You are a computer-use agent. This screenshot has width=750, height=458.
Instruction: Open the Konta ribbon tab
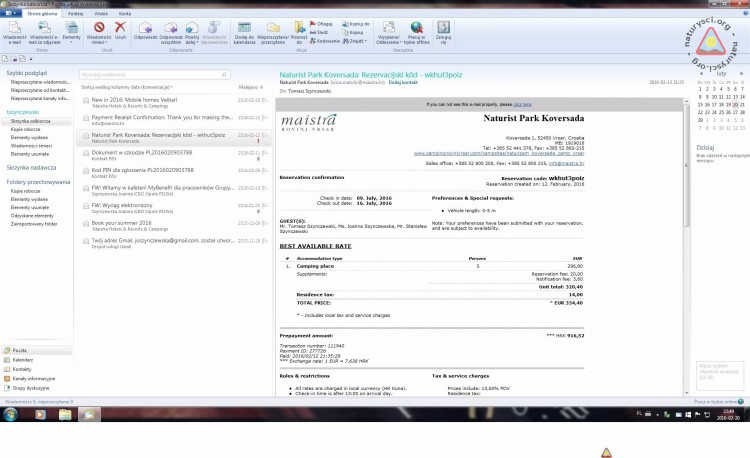click(x=125, y=14)
